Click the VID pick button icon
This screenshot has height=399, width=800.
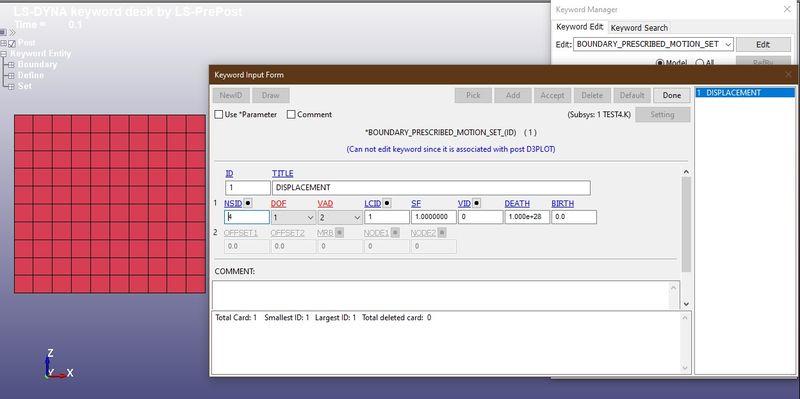click(x=477, y=203)
